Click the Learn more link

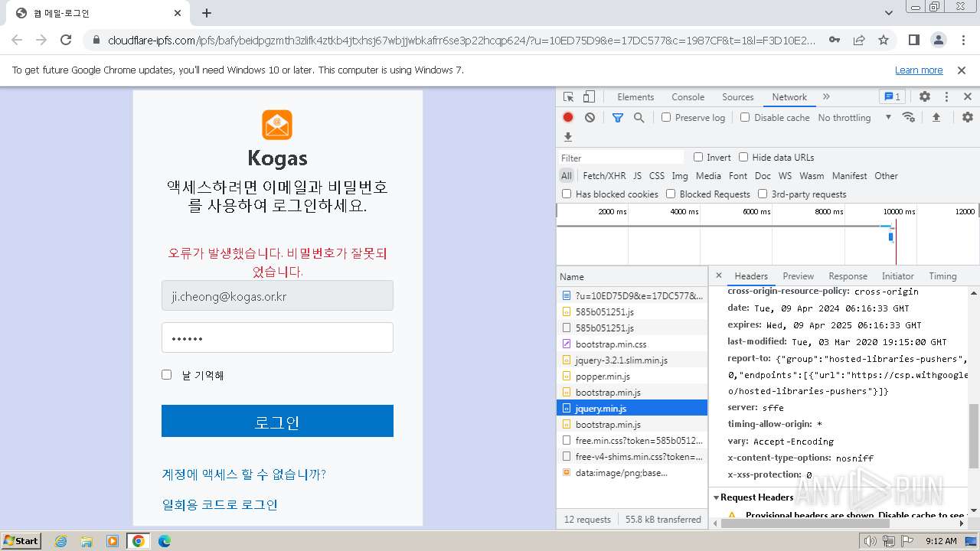tap(919, 70)
